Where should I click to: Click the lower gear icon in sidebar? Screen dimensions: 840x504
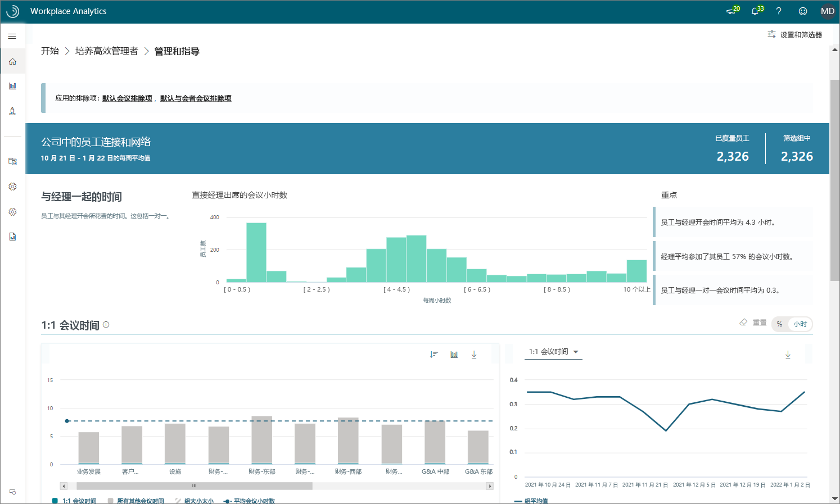click(12, 212)
